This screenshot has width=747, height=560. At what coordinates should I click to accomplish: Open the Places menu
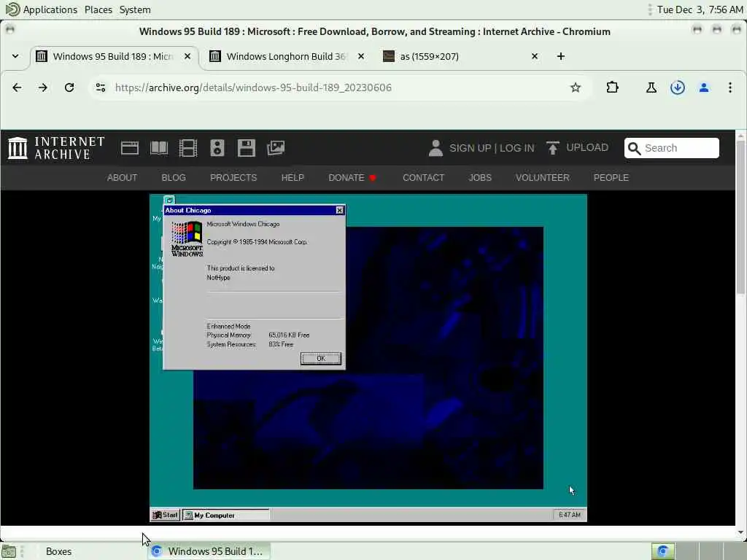tap(98, 9)
